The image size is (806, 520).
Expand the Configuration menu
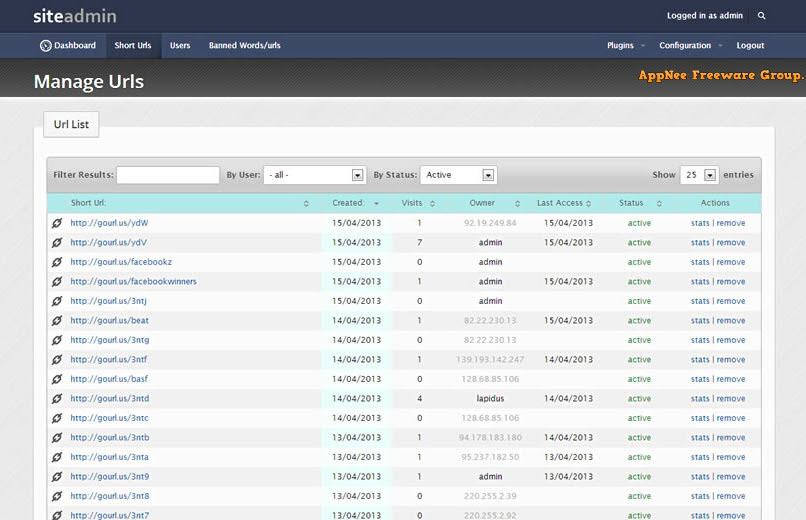click(x=690, y=46)
